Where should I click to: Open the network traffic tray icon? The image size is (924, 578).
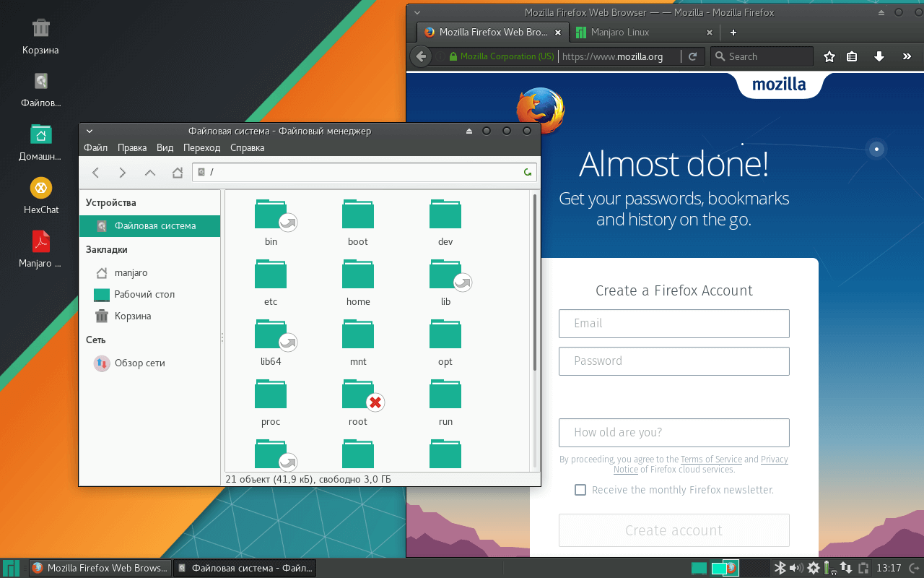(845, 568)
